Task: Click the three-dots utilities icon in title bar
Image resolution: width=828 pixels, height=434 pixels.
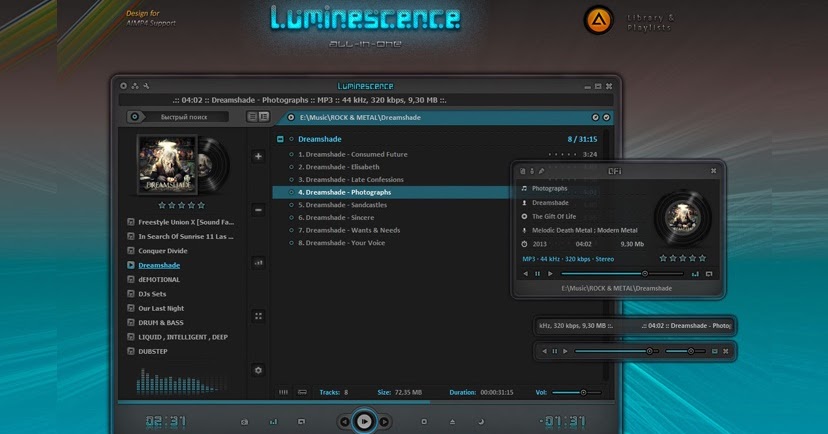Action: click(x=135, y=86)
